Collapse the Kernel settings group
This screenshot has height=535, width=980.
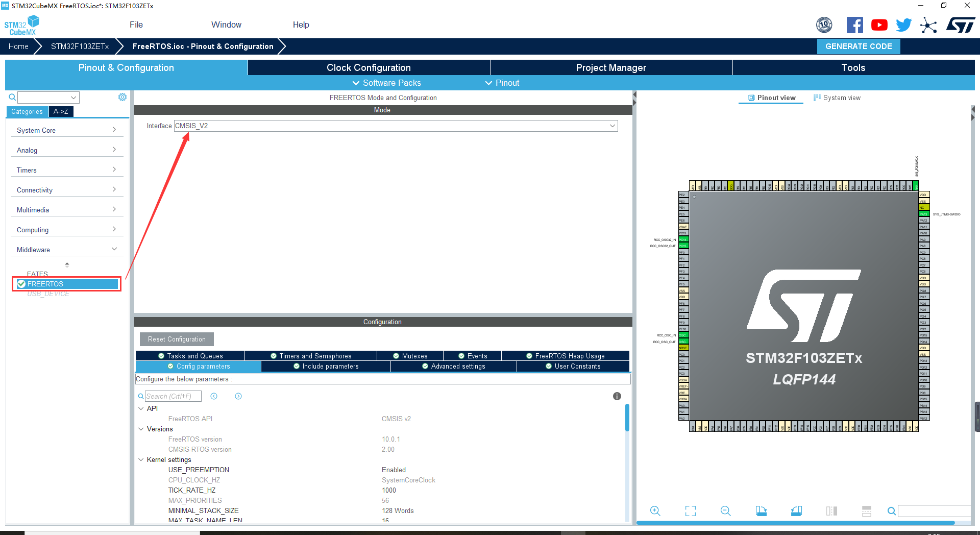pos(141,459)
